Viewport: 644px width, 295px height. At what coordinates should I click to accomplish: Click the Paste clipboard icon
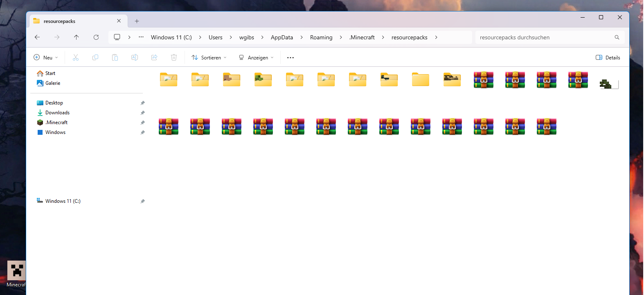pos(115,58)
